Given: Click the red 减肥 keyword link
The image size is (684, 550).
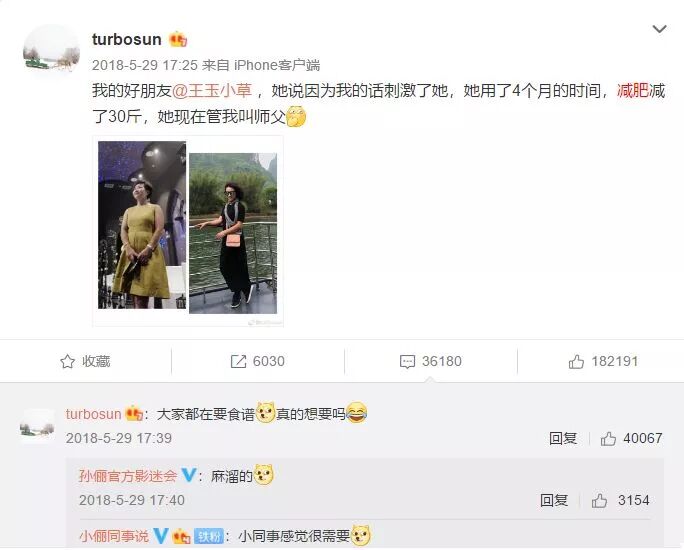Looking at the screenshot, I should click(633, 91).
